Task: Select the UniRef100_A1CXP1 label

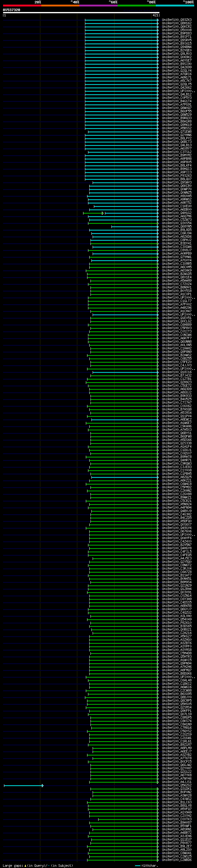Action: 177,294
